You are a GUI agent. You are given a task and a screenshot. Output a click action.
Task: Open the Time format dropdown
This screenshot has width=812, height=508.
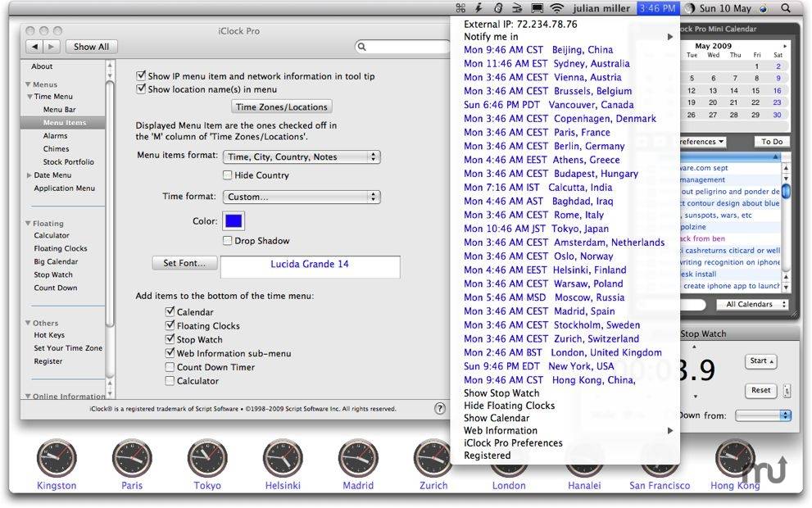tap(302, 197)
